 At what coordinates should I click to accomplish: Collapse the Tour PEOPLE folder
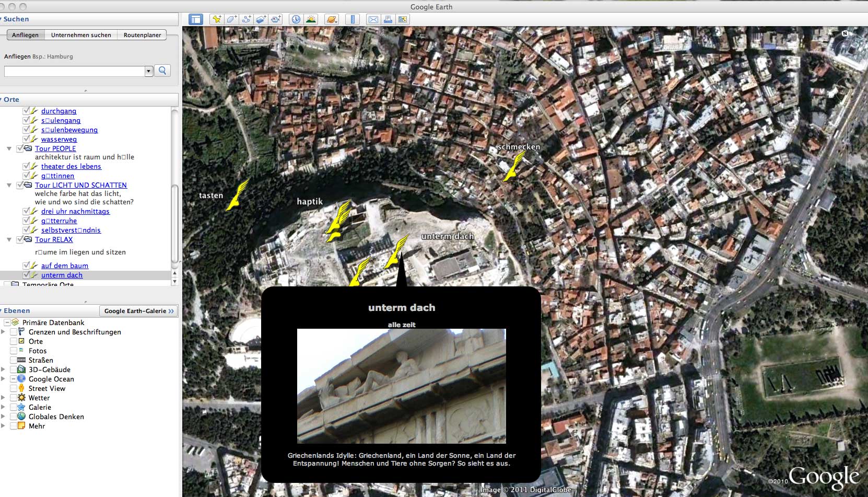[9, 149]
